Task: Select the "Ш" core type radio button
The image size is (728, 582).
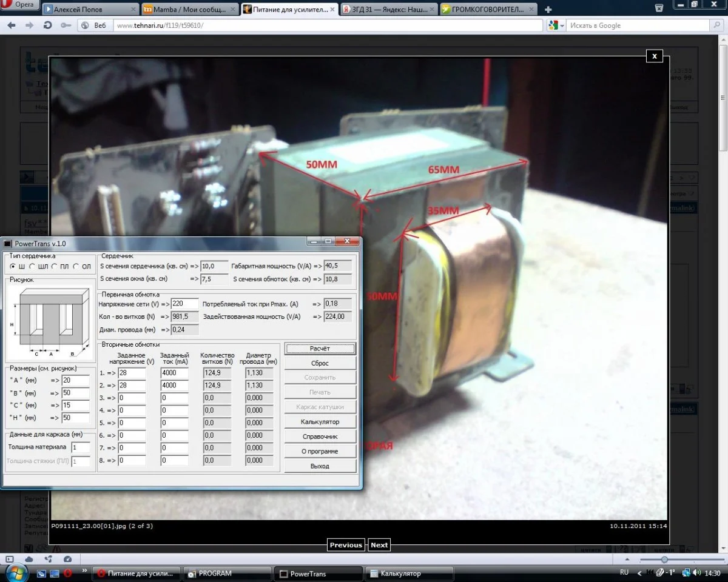Action: click(13, 266)
